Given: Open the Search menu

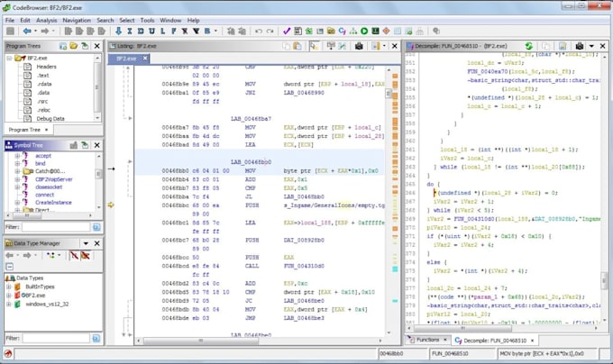Looking at the screenshot, I should click(105, 20).
